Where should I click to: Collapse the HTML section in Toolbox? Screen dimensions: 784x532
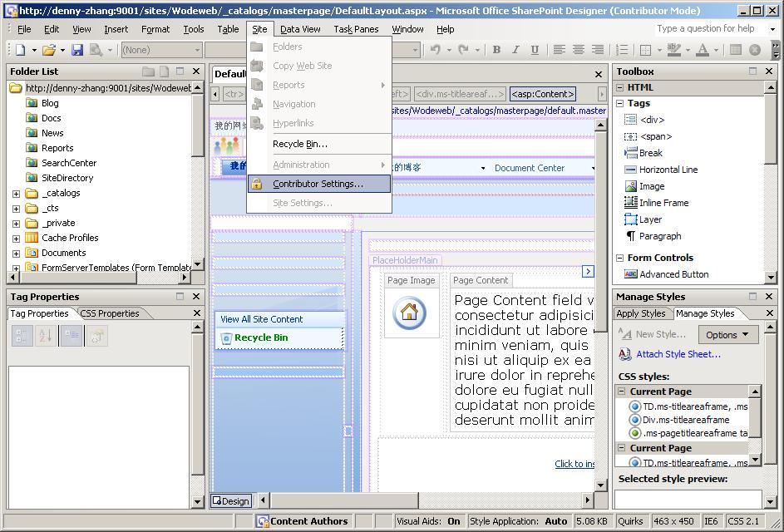620,87
